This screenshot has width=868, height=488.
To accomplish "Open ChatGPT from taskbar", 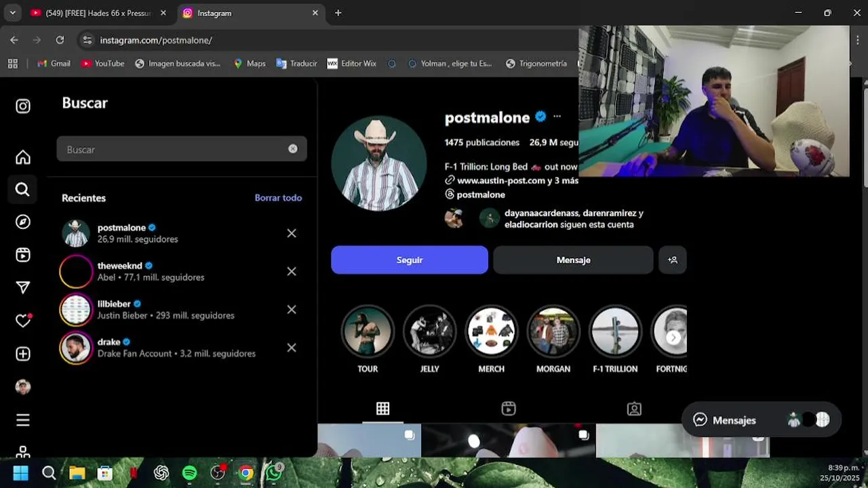I will (x=161, y=473).
